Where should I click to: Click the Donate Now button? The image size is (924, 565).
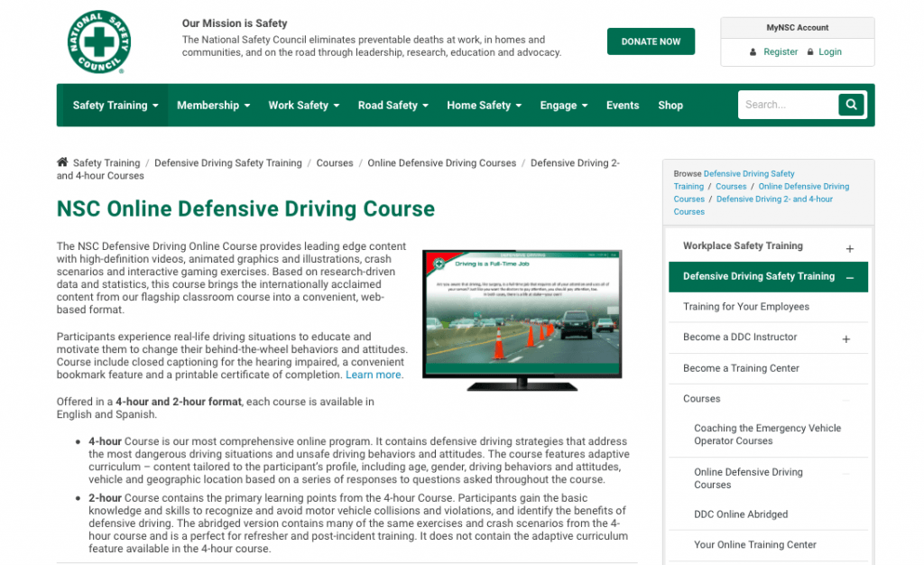click(651, 42)
